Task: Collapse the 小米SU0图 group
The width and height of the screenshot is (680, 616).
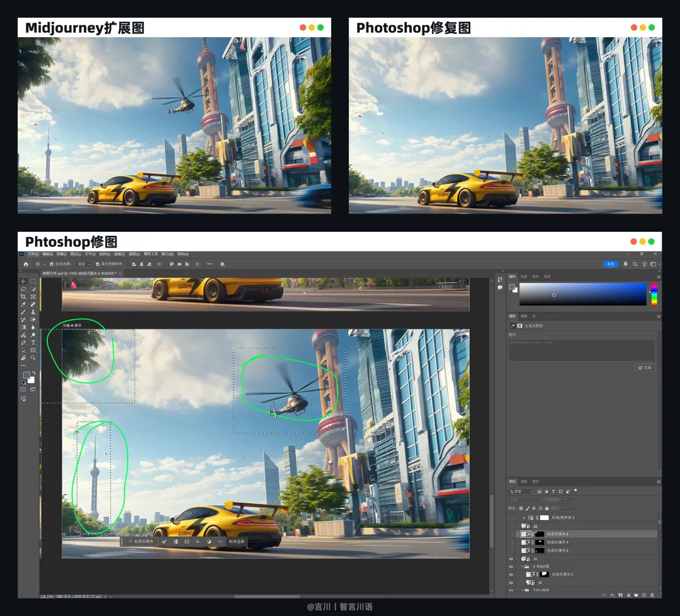Action: click(x=522, y=567)
